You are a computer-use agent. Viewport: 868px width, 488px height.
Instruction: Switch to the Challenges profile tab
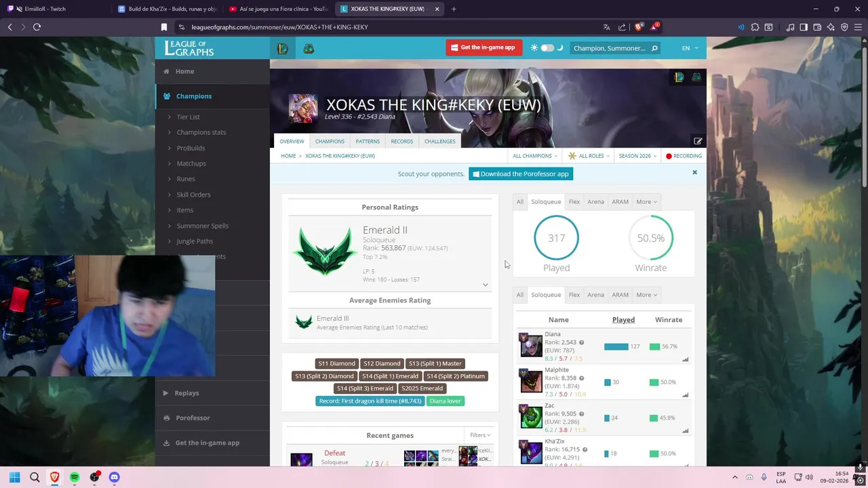pos(439,141)
